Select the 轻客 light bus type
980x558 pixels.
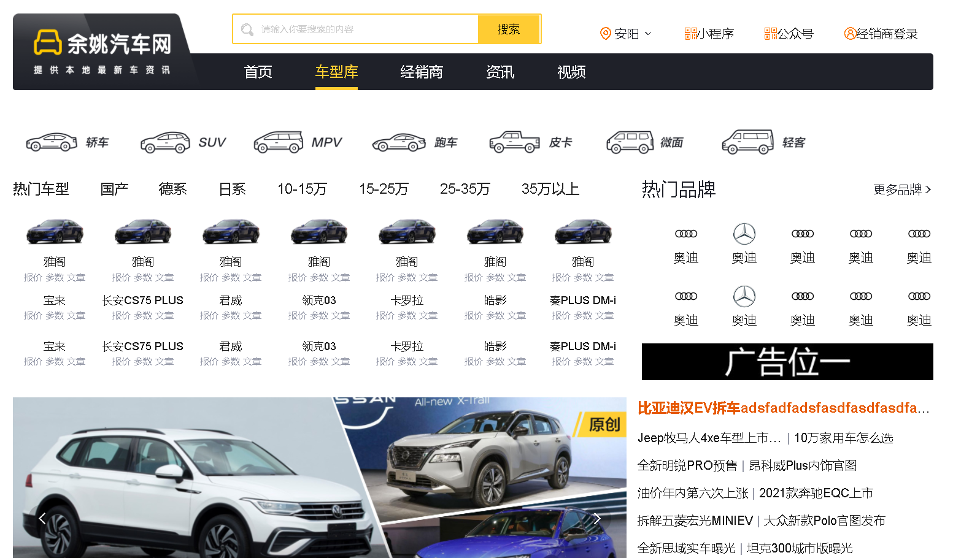click(x=763, y=142)
